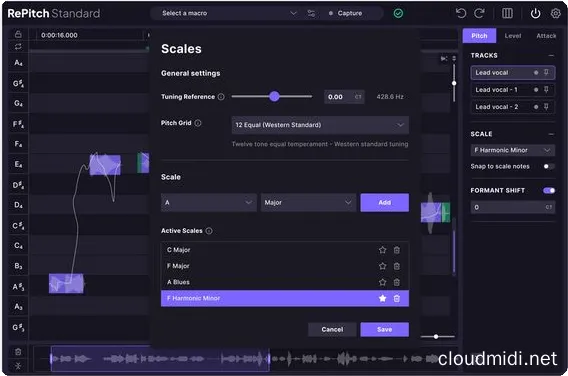Select the C Major scale row
Image resolution: width=568 pixels, height=376 pixels.
click(x=285, y=250)
